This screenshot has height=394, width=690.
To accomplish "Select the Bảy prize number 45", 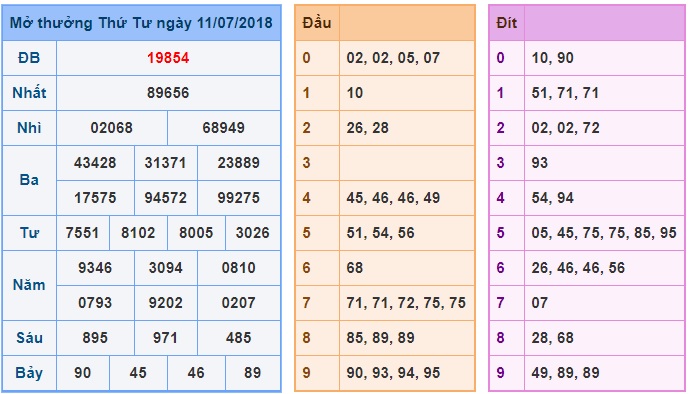I will (138, 373).
